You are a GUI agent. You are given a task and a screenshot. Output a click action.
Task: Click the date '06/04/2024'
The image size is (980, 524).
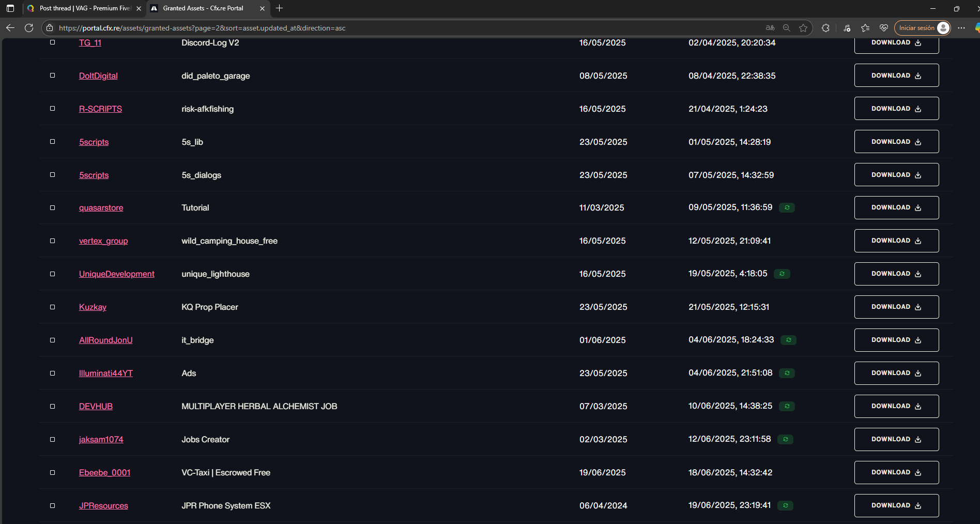(x=603, y=505)
